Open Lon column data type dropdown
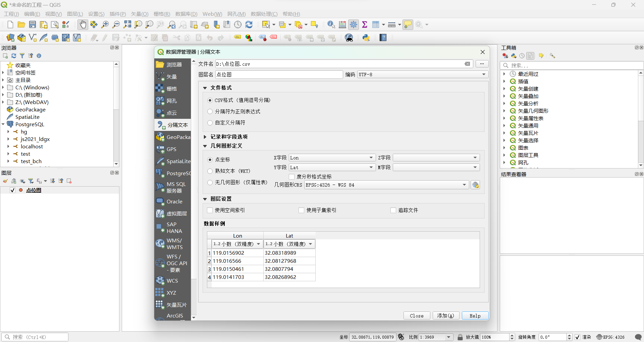644x342 pixels. coord(237,244)
